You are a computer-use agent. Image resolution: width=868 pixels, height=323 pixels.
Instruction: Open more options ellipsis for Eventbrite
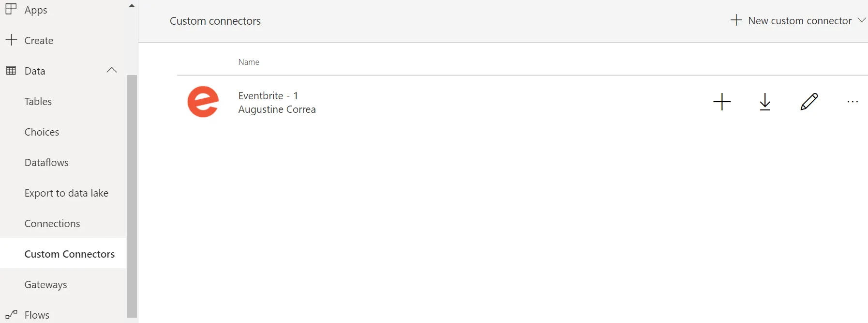click(853, 102)
